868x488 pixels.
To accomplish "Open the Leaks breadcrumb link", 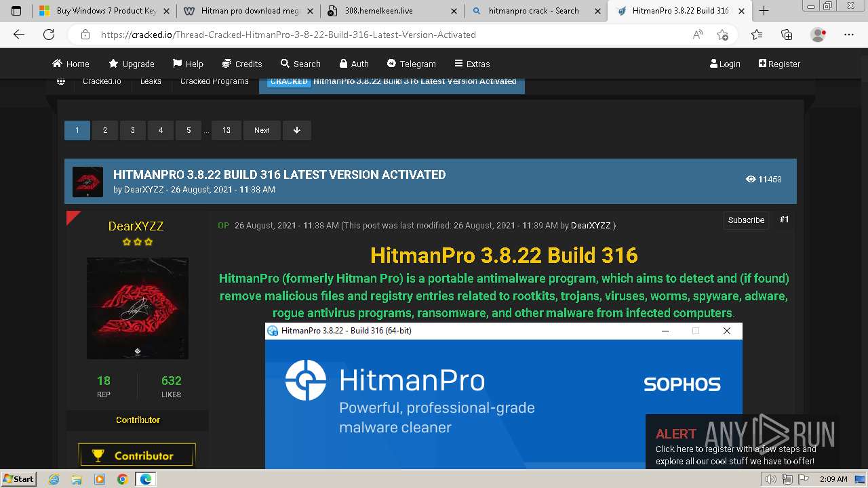I will click(x=151, y=81).
